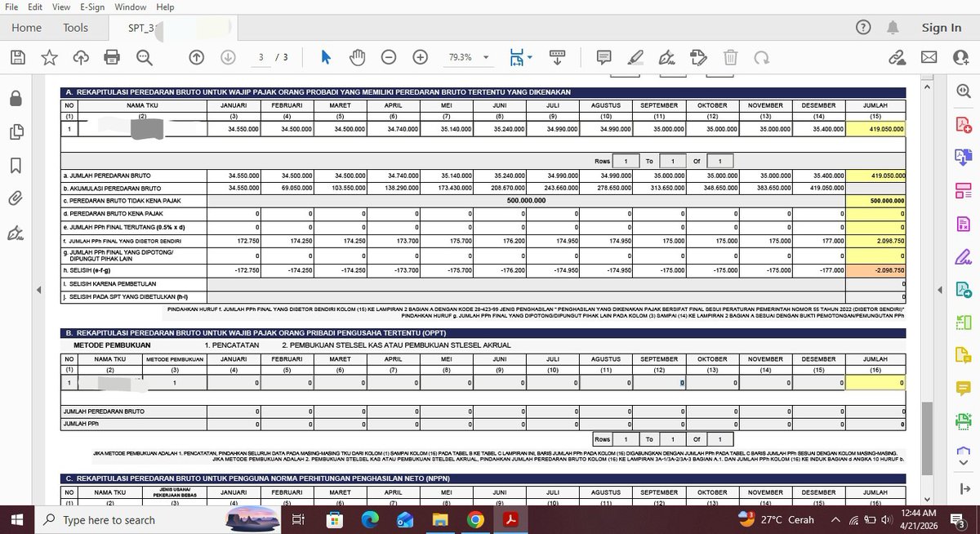Click the '500.000.000' value in row c
This screenshot has width=980, height=534.
click(527, 200)
